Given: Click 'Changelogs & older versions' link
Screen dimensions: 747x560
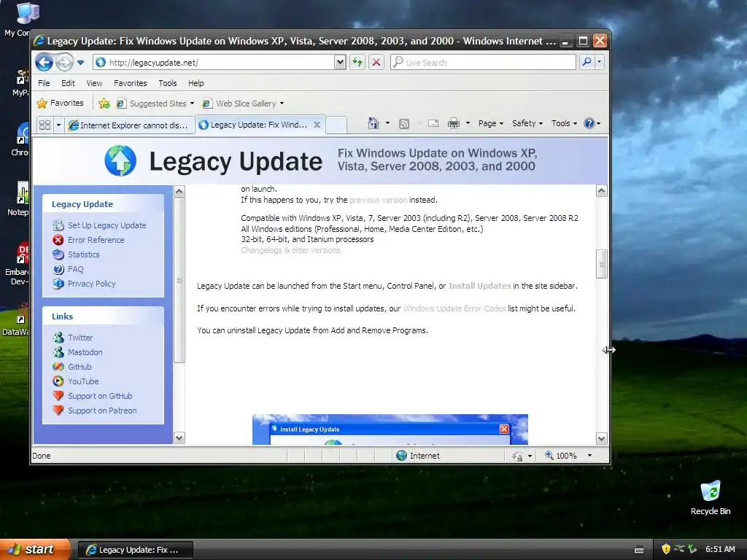Looking at the screenshot, I should (290, 251).
